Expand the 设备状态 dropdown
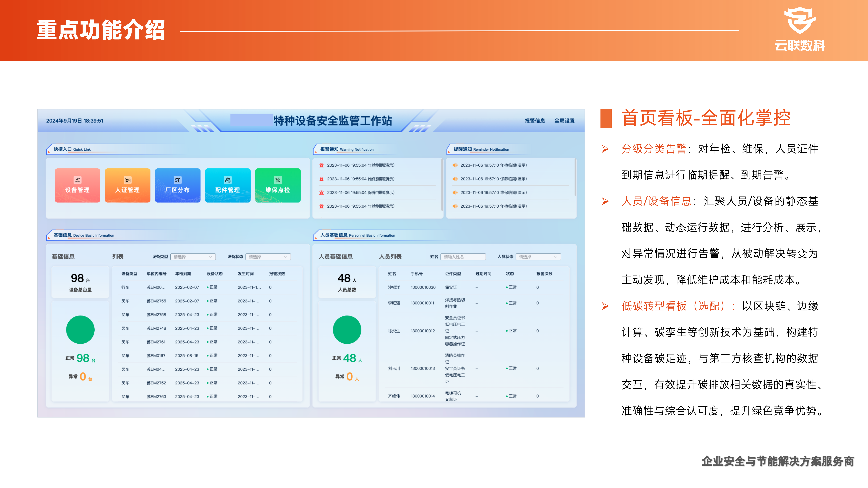 click(268, 257)
